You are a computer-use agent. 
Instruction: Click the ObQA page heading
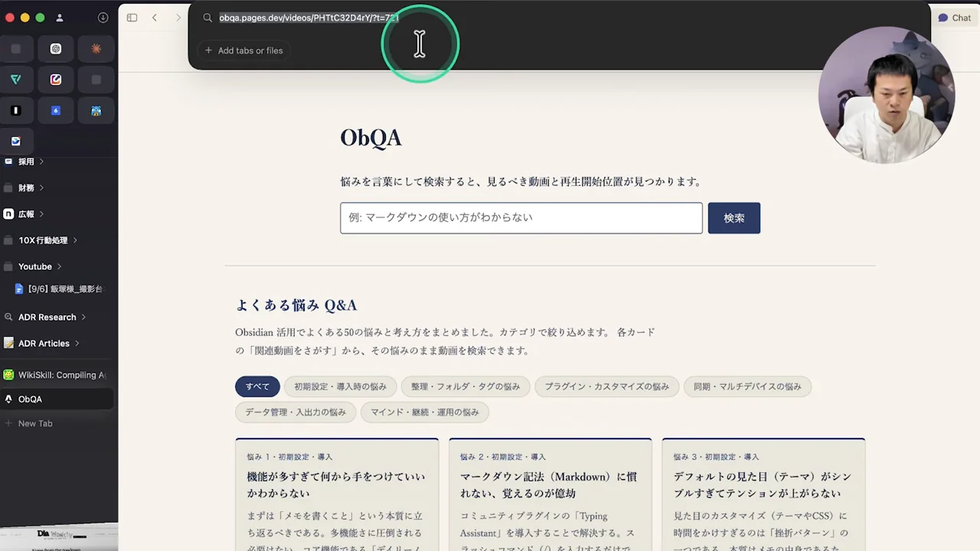371,138
